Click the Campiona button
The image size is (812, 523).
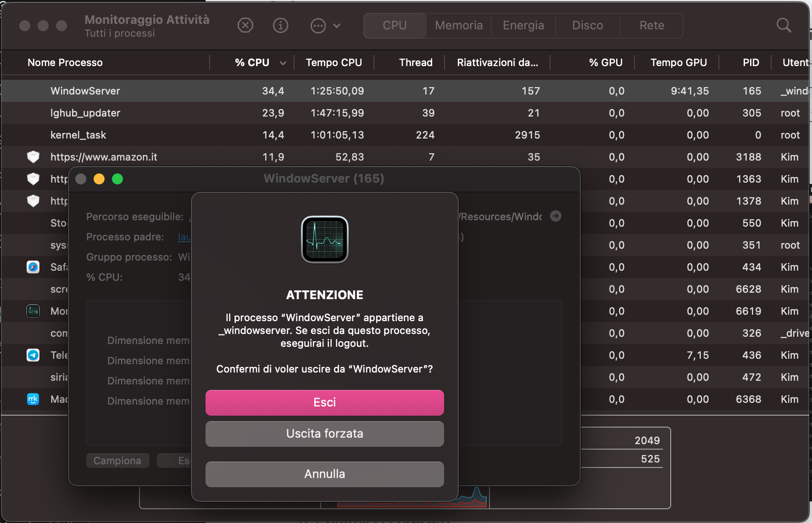point(117,460)
